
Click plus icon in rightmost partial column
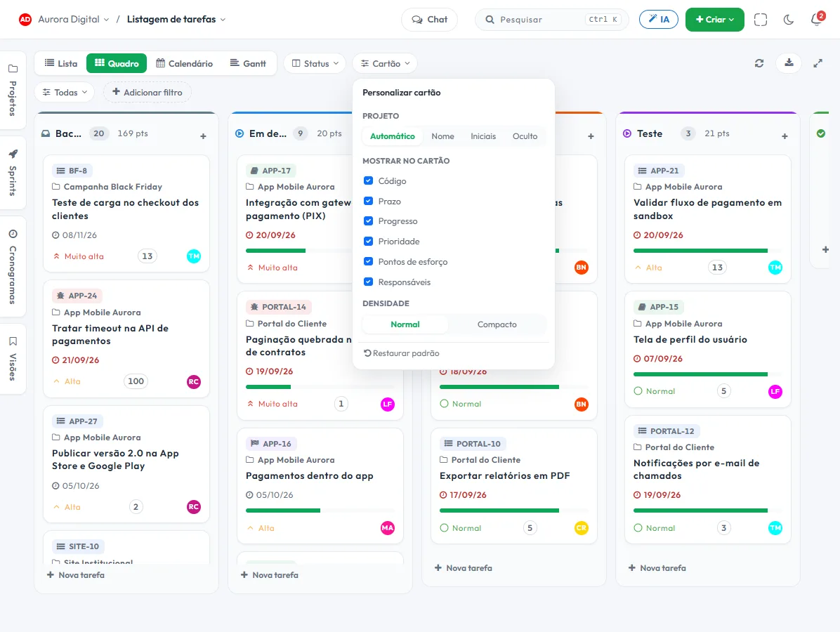(825, 249)
